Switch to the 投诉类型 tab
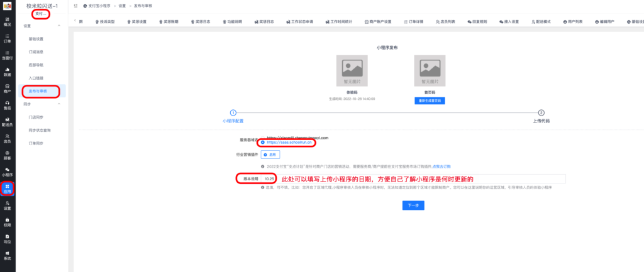 105,21
